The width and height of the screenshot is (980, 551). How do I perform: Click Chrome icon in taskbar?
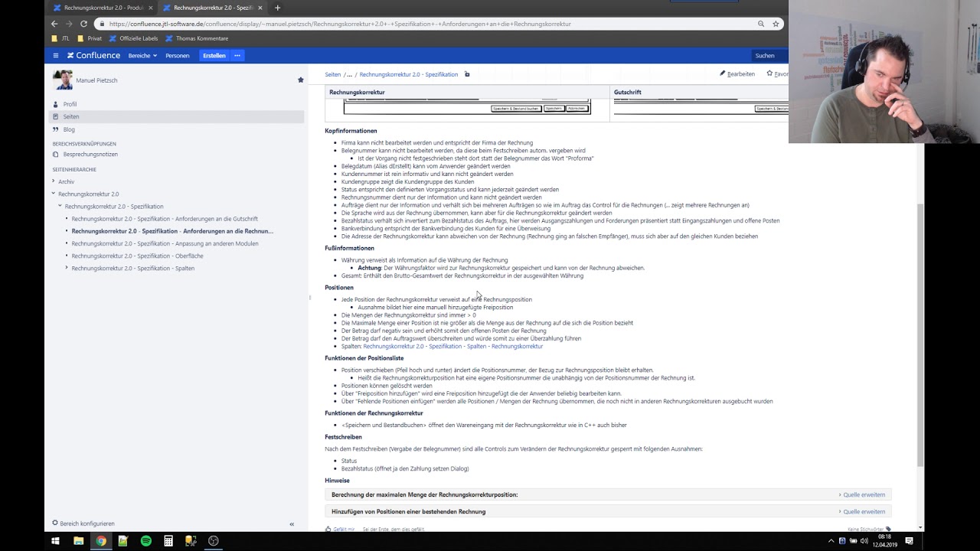pyautogui.click(x=100, y=541)
